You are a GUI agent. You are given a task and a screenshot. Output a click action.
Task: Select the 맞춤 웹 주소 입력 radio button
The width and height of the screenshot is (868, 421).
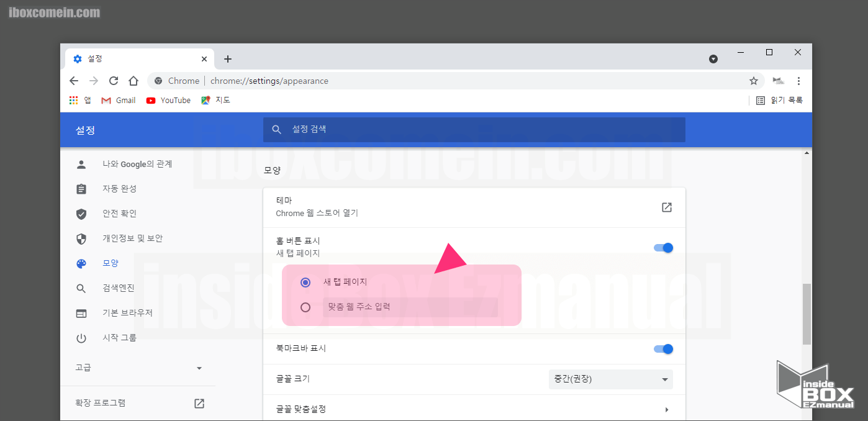tap(305, 307)
